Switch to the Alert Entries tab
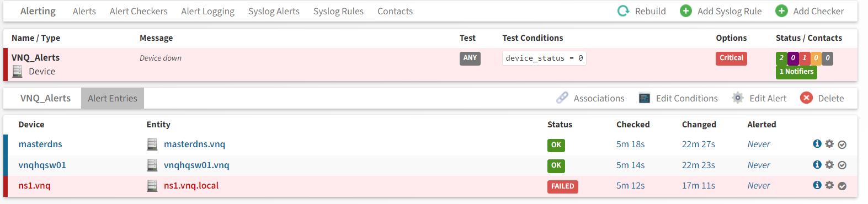The width and height of the screenshot is (868, 204). 113,98
